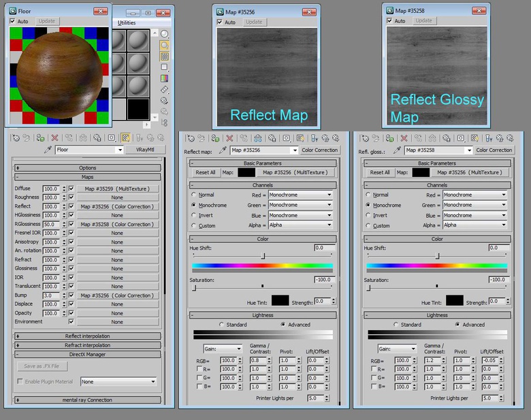The height and width of the screenshot is (420, 531).
Task: Click Diffuse slot Map #35259 MultiTexture button
Action: [117, 189]
